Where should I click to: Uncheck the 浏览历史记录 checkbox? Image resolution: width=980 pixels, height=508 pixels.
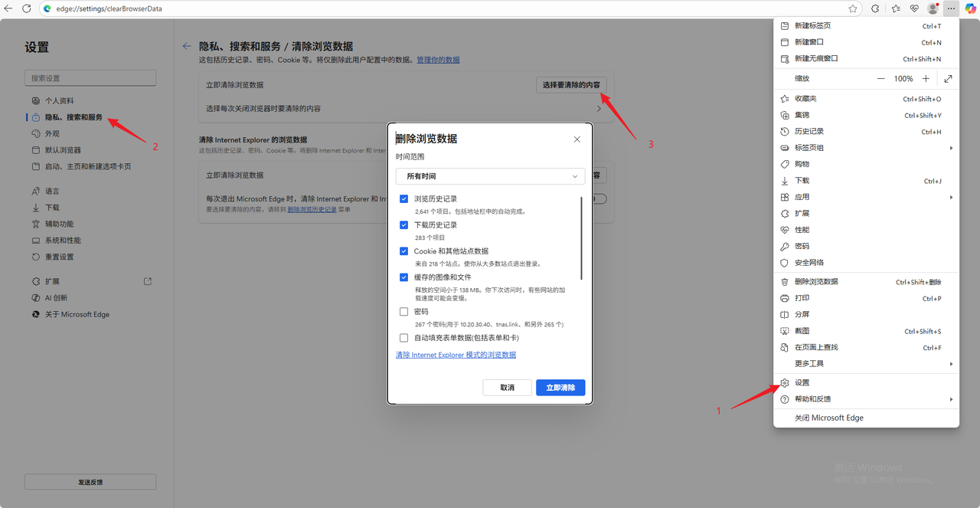tap(403, 198)
